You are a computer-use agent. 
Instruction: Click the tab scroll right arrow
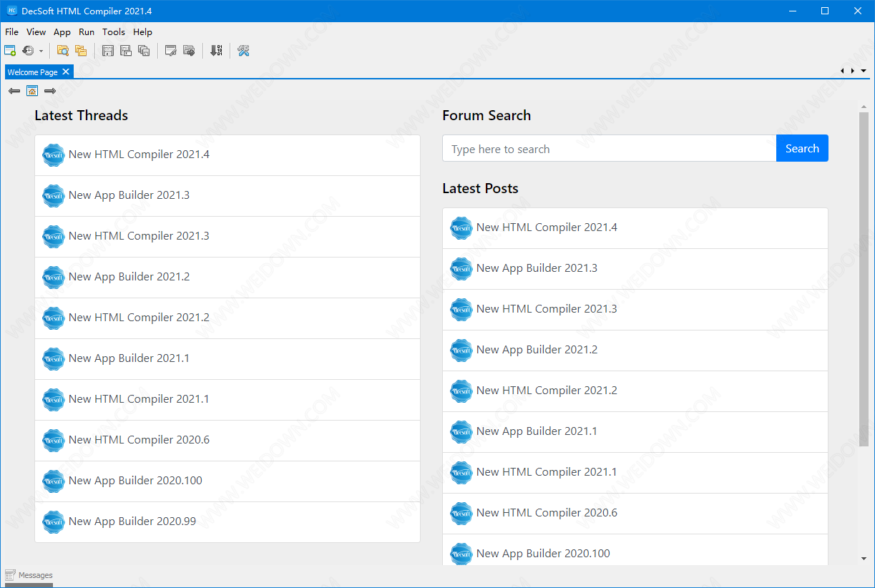(853, 71)
